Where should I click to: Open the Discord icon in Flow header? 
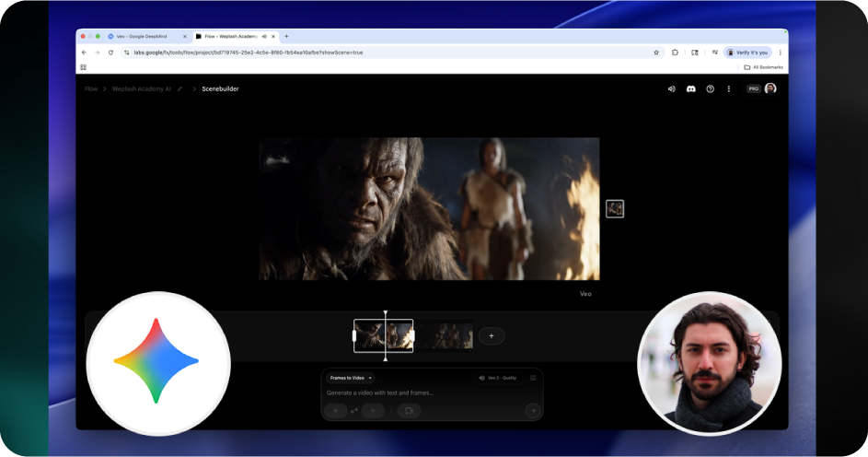click(691, 88)
